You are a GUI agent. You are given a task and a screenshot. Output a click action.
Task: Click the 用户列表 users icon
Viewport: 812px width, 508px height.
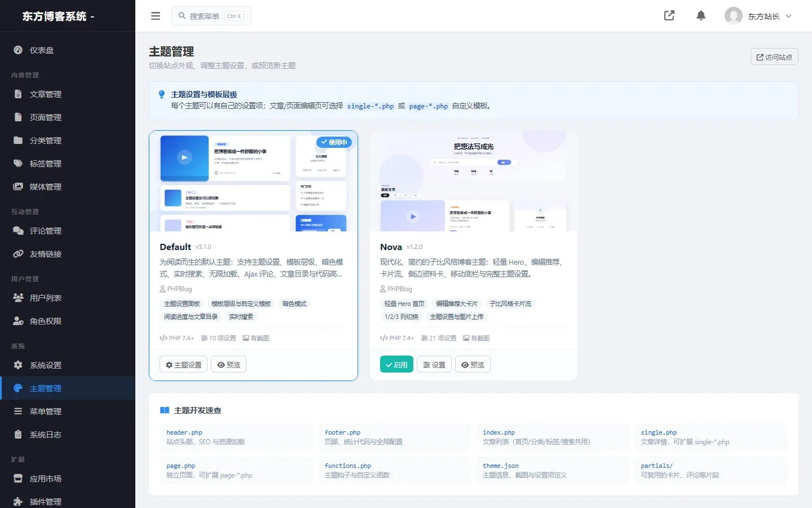tap(18, 298)
